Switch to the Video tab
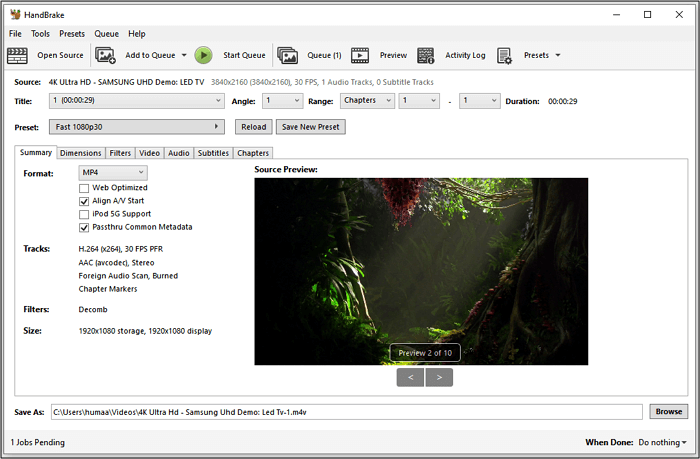This screenshot has height=459, width=700. click(x=149, y=153)
